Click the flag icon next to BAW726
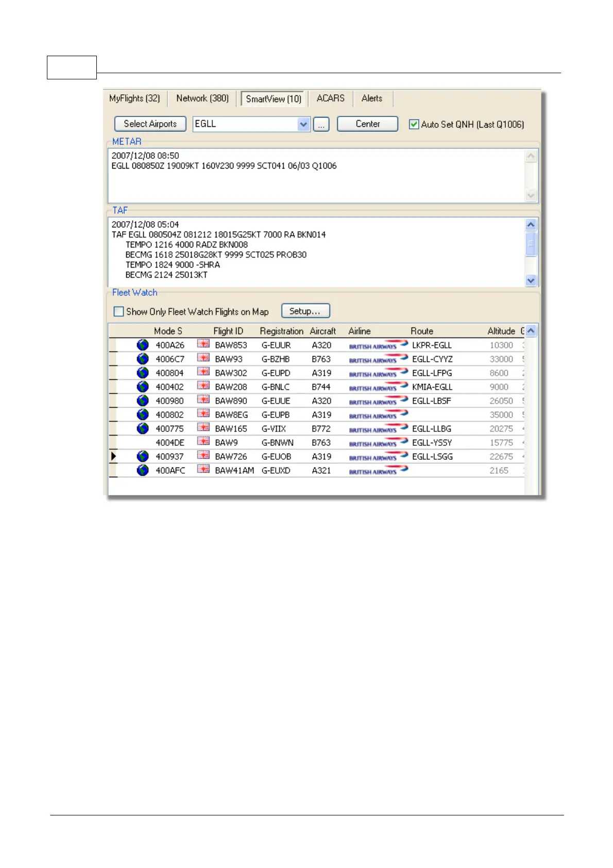Image resolution: width=613 pixels, height=868 pixels. (203, 455)
